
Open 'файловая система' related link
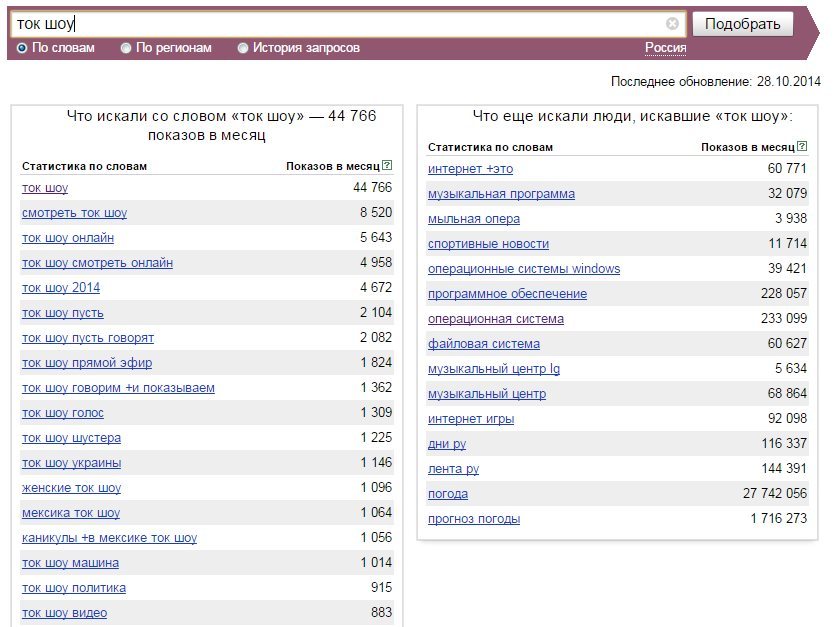[484, 345]
